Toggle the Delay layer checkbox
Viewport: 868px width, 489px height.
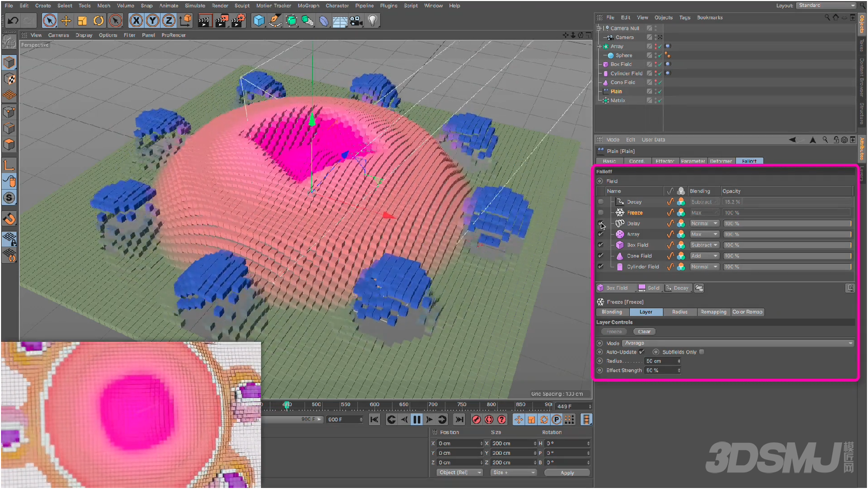pos(601,223)
